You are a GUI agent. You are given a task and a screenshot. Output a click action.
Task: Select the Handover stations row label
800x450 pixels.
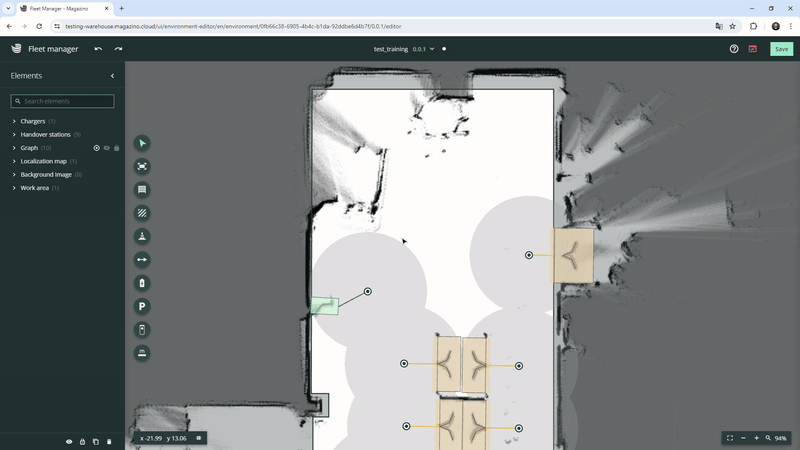point(45,135)
